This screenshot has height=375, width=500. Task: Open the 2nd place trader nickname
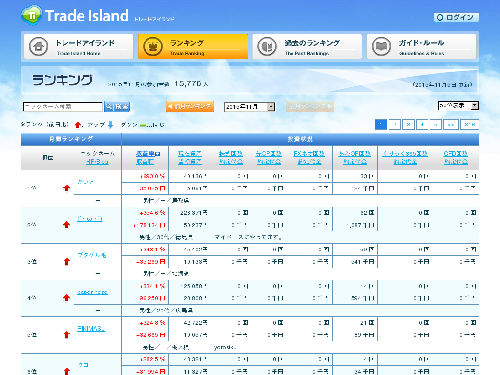click(90, 219)
